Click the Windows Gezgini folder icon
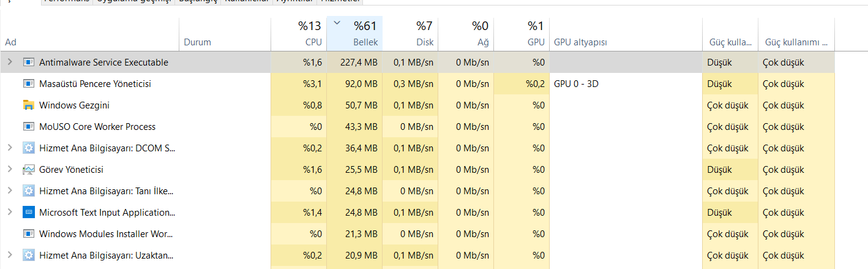The height and width of the screenshot is (269, 868). click(28, 105)
